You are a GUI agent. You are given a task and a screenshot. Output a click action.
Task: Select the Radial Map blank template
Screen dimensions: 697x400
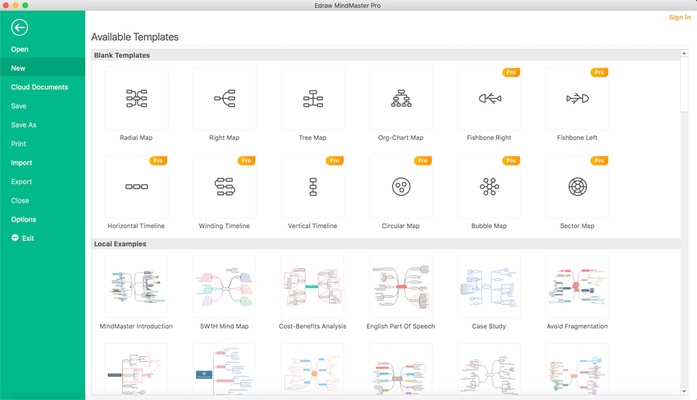[x=136, y=98]
